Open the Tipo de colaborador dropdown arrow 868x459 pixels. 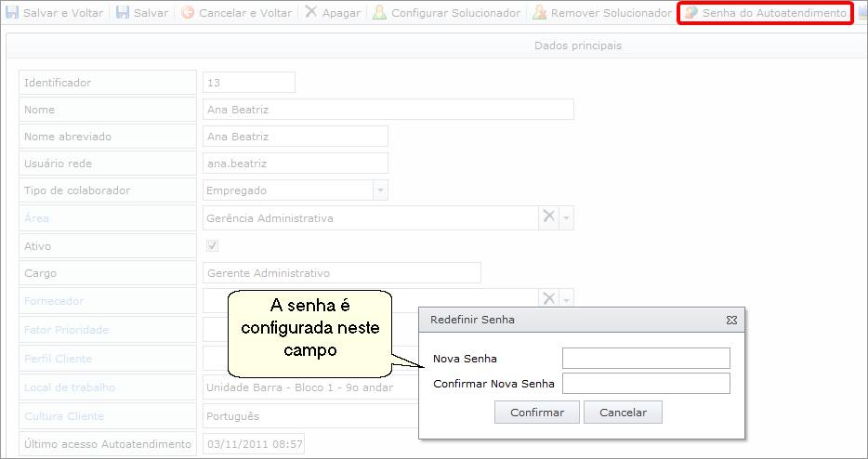coord(380,190)
